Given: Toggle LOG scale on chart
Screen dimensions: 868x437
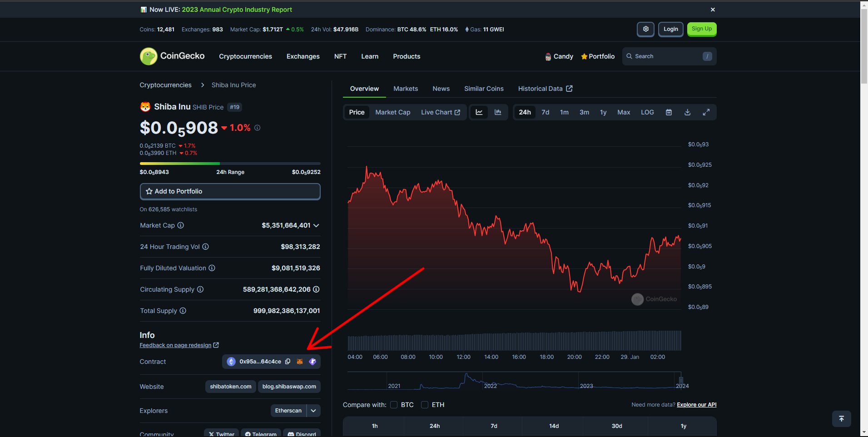Looking at the screenshot, I should pyautogui.click(x=647, y=112).
